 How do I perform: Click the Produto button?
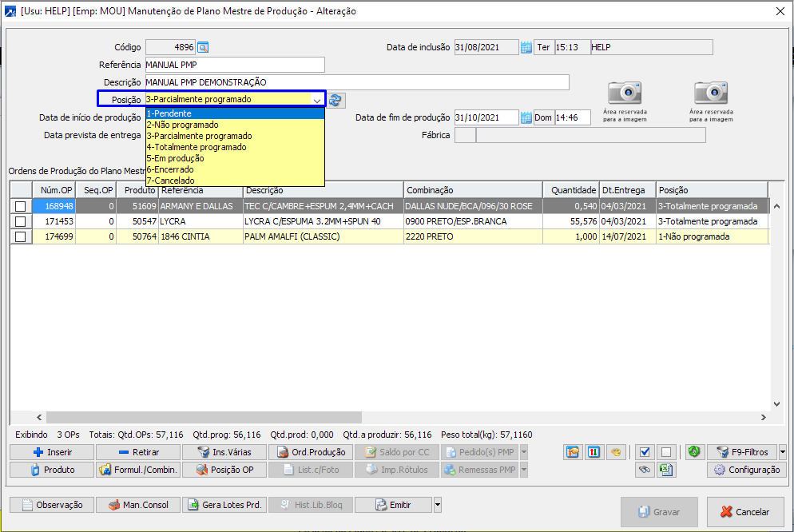(x=52, y=470)
